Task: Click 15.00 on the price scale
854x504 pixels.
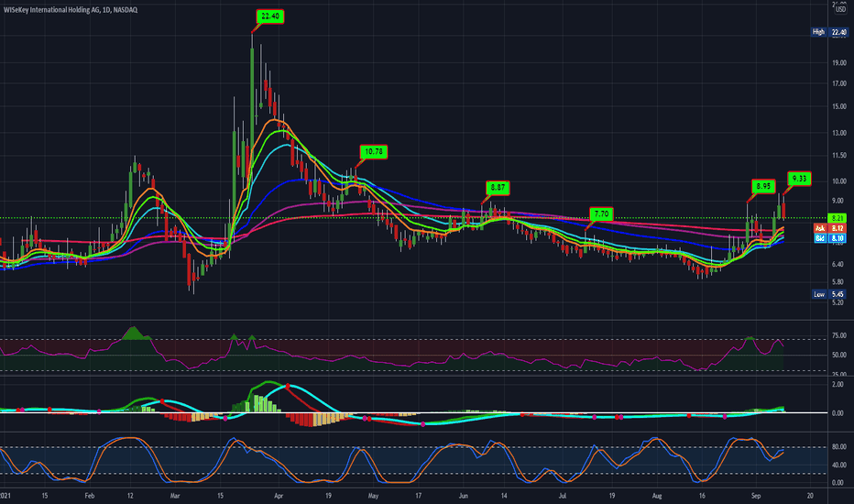Action: click(x=838, y=106)
